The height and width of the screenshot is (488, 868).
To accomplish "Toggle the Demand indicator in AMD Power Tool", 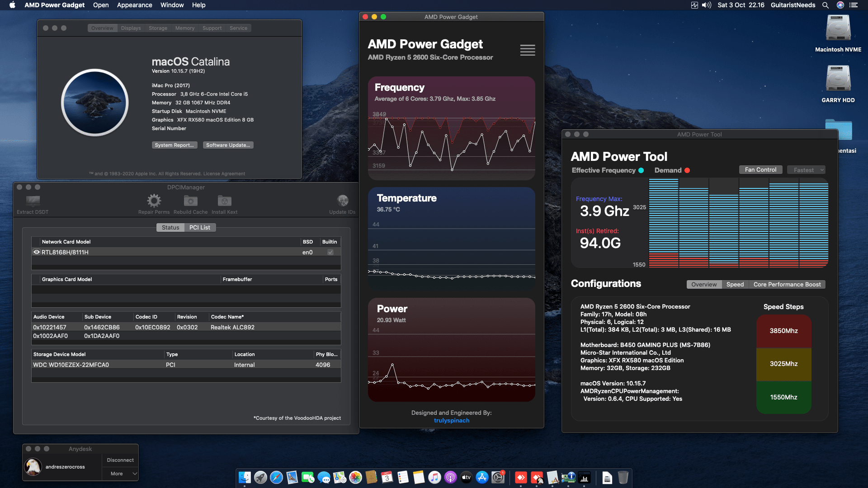I will tap(687, 170).
